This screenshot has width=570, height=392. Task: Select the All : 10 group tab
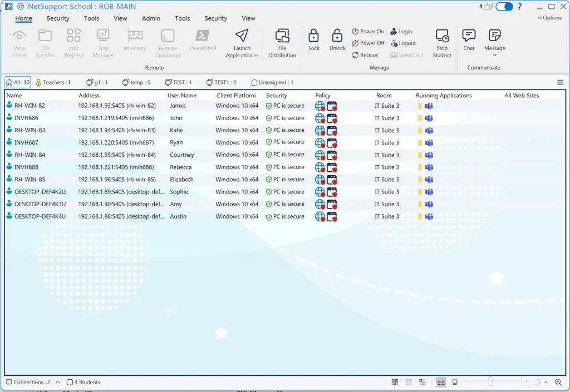[18, 82]
